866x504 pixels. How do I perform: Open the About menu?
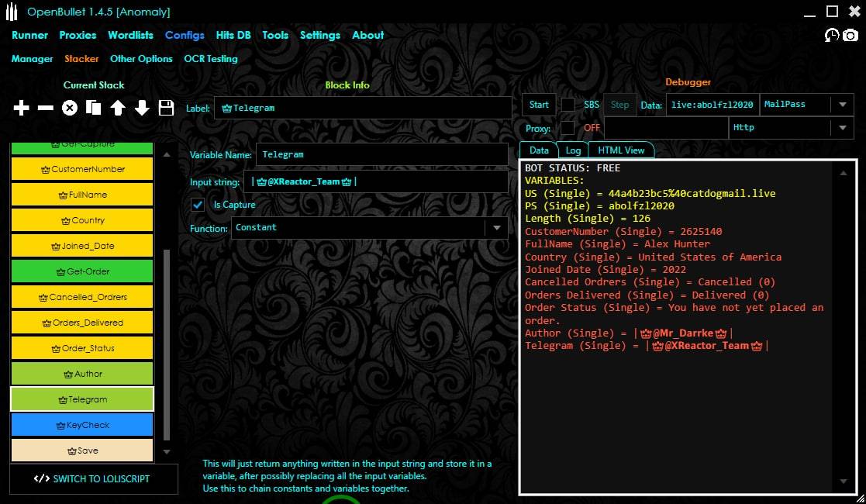(x=367, y=35)
